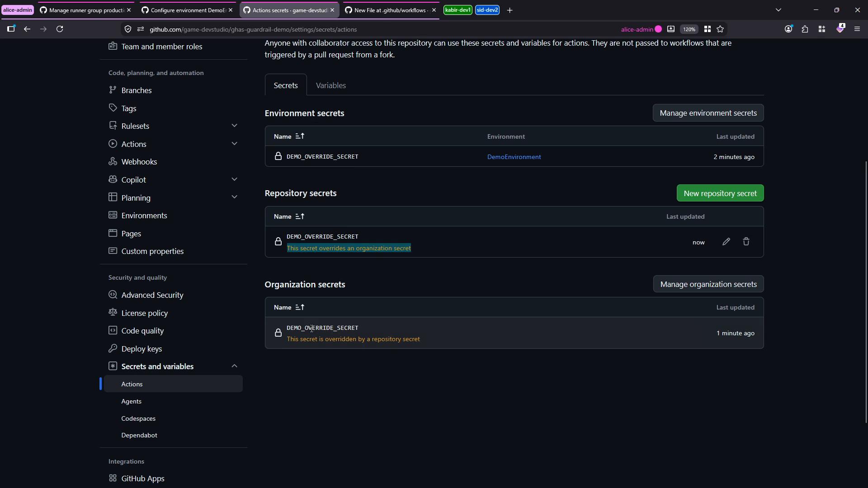
Task: Open the tab list dropdown arrow
Action: tap(778, 10)
